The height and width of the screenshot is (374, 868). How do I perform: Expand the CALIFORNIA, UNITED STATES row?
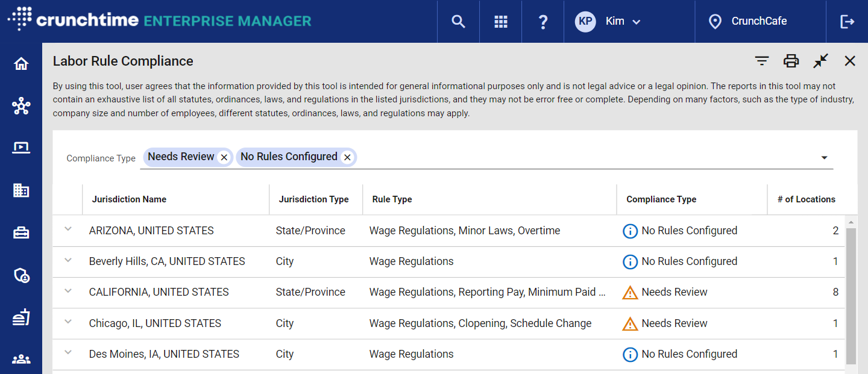coord(68,291)
